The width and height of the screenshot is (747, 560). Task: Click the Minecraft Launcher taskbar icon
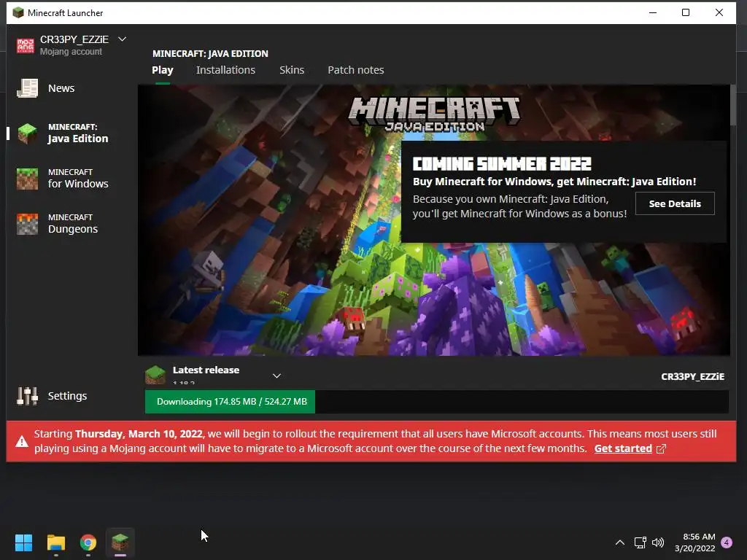[120, 542]
